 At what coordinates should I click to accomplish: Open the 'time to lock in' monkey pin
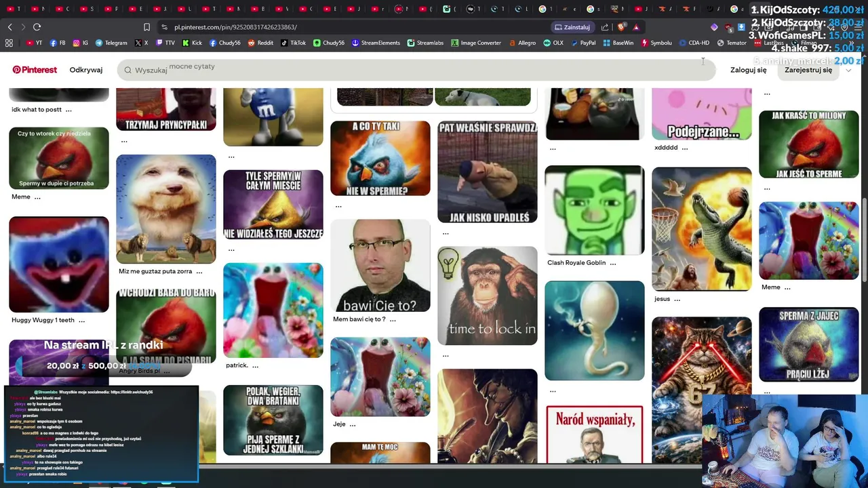click(x=488, y=296)
